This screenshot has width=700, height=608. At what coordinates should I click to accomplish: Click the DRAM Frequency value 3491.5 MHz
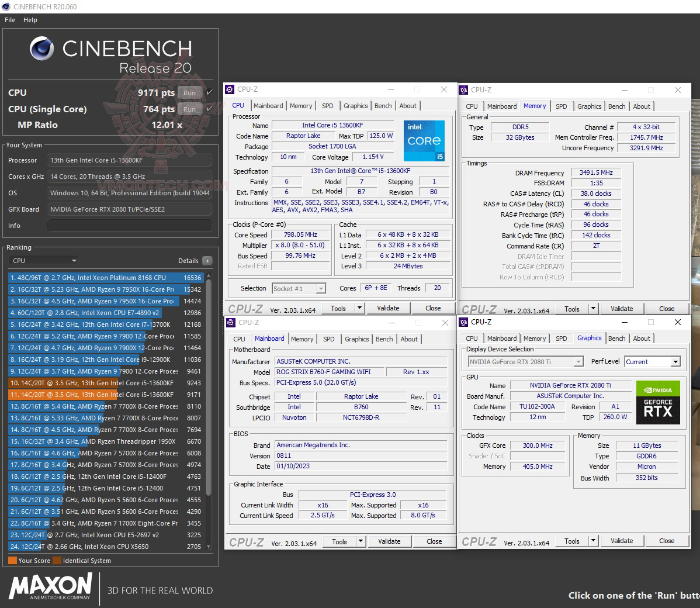pos(596,172)
